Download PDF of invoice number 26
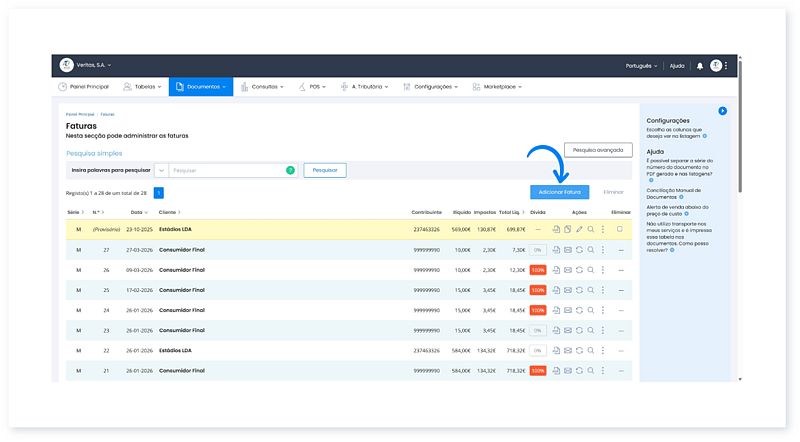This screenshot has height=442, width=800. point(556,270)
